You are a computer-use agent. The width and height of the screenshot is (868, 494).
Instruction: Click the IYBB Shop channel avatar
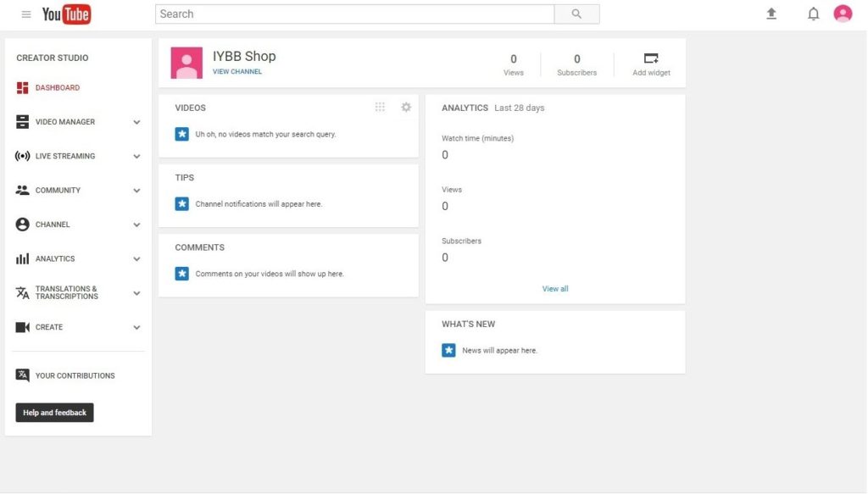pos(186,63)
